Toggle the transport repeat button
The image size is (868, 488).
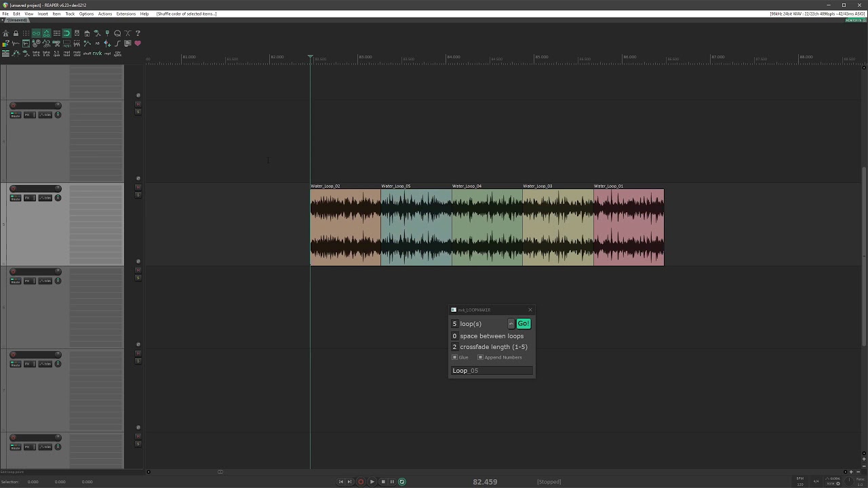coord(402,482)
